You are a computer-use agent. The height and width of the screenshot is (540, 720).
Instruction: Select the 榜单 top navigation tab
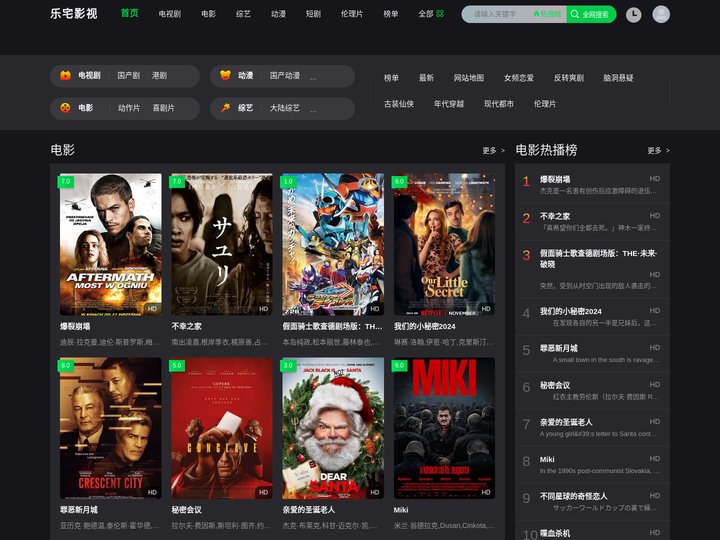(x=391, y=14)
